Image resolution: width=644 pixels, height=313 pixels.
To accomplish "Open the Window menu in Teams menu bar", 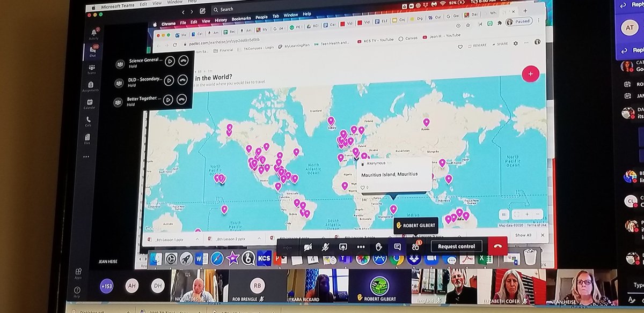I will [174, 3].
